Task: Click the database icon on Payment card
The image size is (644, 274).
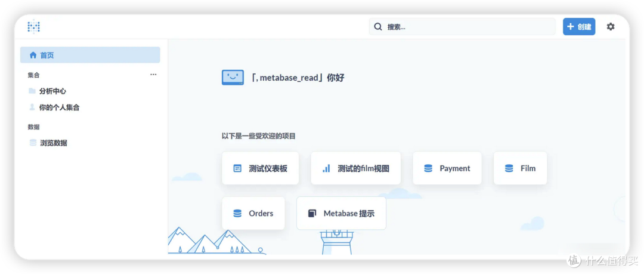Action: coord(428,168)
